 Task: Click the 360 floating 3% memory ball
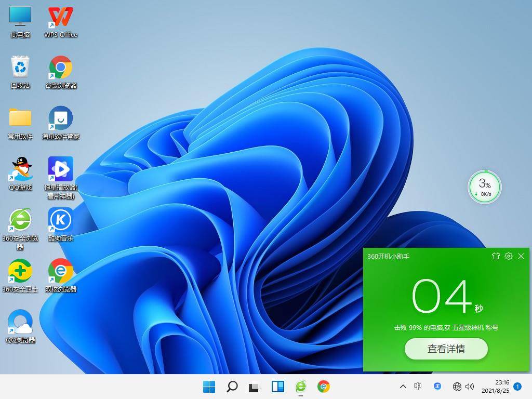(x=484, y=187)
